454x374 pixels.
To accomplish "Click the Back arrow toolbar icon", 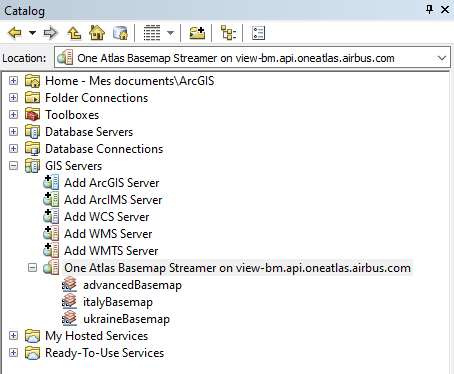I will (x=15, y=33).
